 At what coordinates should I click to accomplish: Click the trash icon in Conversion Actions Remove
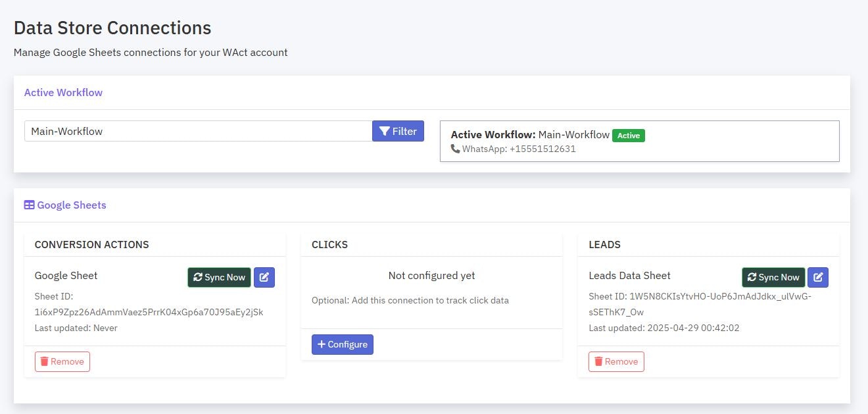pyautogui.click(x=45, y=361)
